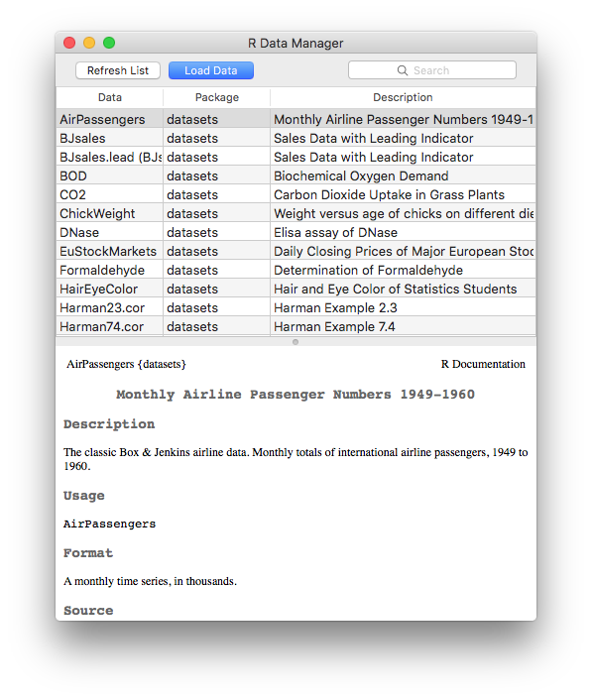Select the HairEyeColor dataset row
Image resolution: width=592 pixels, height=700 pixels.
[x=296, y=289]
